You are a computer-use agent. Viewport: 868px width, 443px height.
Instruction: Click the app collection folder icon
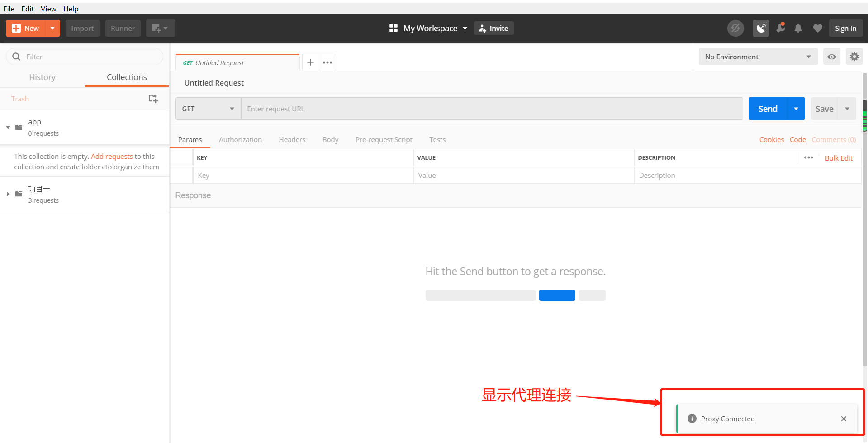point(19,127)
